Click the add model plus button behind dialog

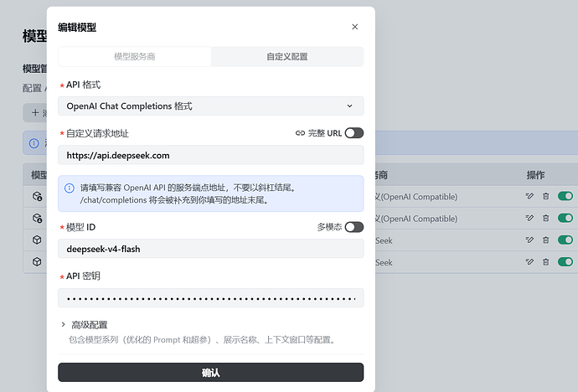pyautogui.click(x=35, y=113)
